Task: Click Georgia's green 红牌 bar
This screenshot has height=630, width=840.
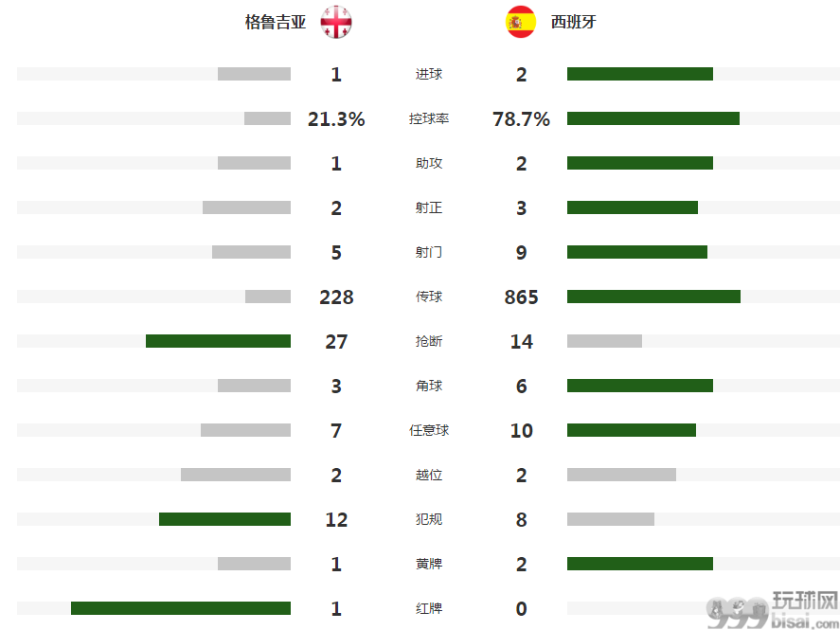Action: click(x=181, y=608)
